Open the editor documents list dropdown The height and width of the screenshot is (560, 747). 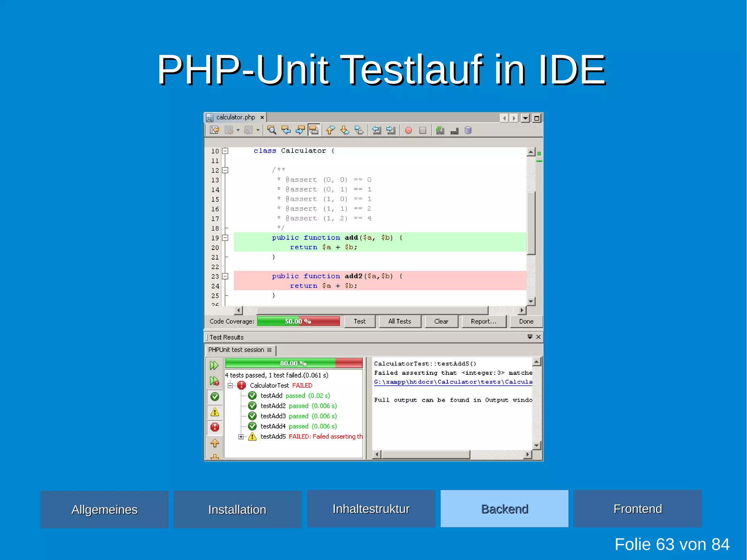point(525,118)
